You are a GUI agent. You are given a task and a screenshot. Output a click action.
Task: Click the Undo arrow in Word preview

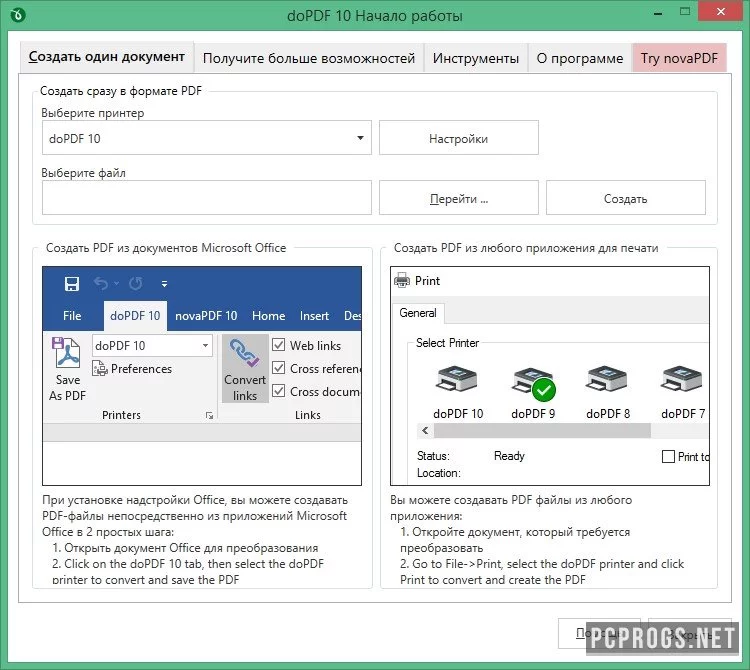[100, 284]
